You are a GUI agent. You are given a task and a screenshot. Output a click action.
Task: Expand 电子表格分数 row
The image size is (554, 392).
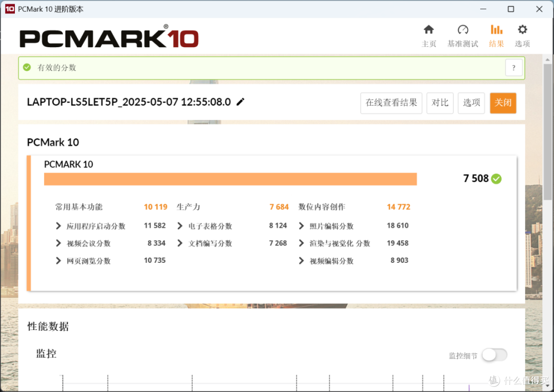pyautogui.click(x=180, y=226)
